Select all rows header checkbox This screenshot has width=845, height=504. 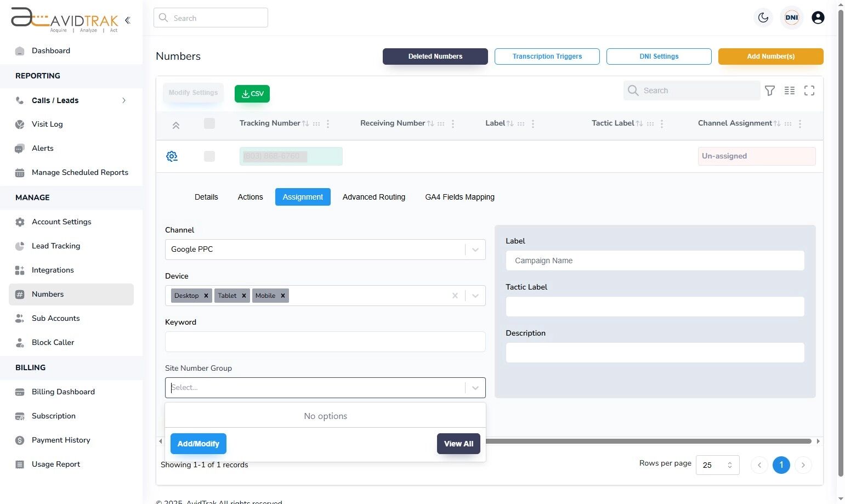coord(209,123)
